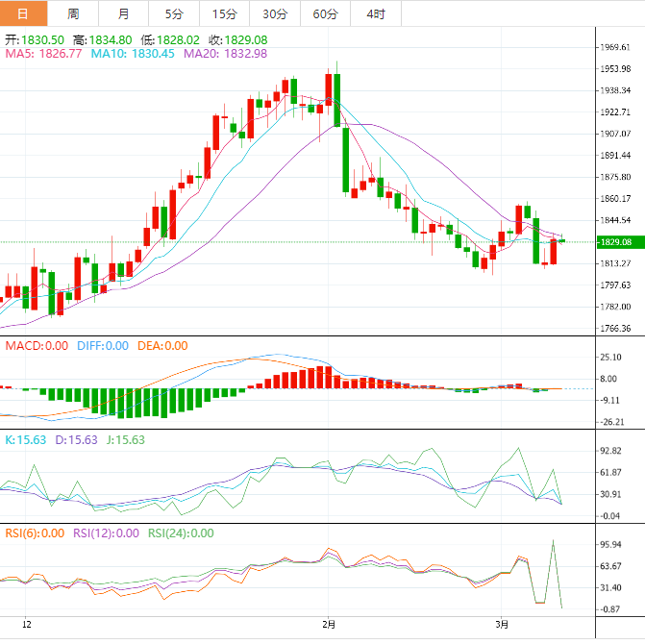The width and height of the screenshot is (645, 644).
Task: Click the RSI(6) indicator label
Action: tap(36, 533)
